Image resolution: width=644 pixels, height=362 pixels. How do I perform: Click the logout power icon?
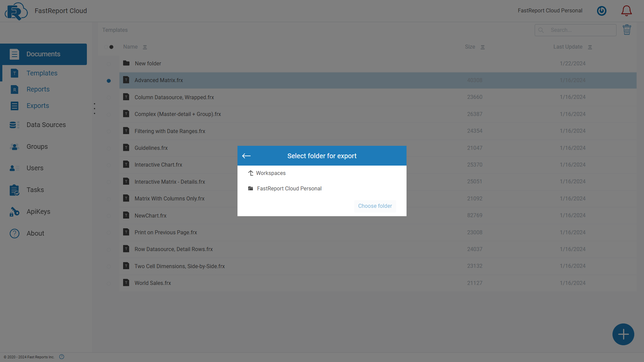coord(601,10)
